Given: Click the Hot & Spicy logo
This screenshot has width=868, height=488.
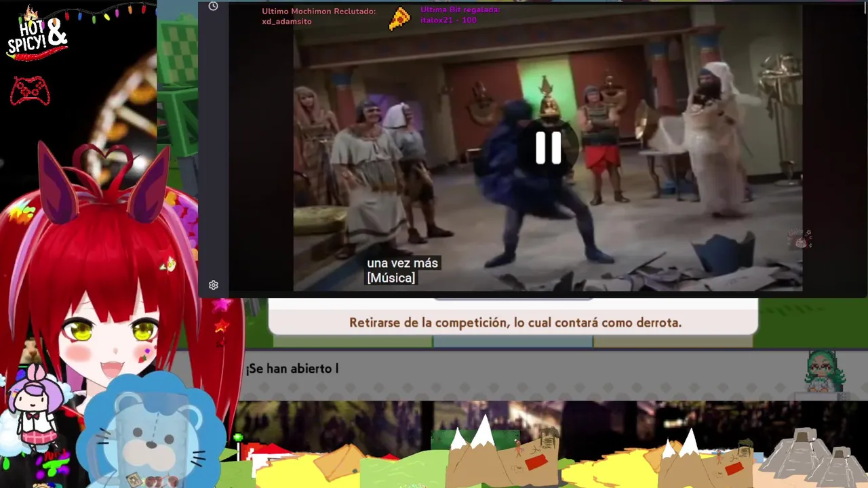Looking at the screenshot, I should pyautogui.click(x=37, y=34).
